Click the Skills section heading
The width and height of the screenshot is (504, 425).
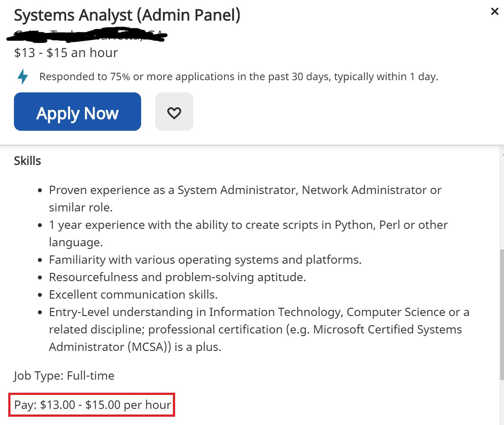(x=27, y=161)
